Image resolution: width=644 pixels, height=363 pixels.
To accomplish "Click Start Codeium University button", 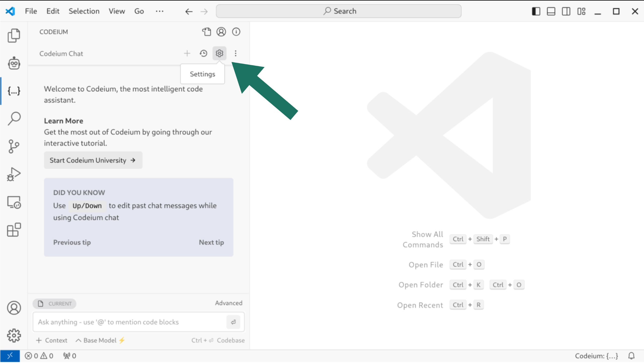I will [x=93, y=160].
